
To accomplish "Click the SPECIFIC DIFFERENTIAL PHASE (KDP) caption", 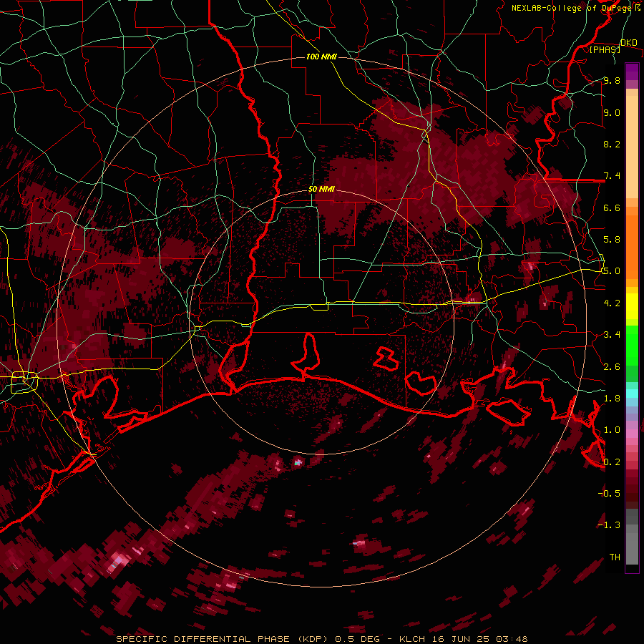I will point(223,639).
